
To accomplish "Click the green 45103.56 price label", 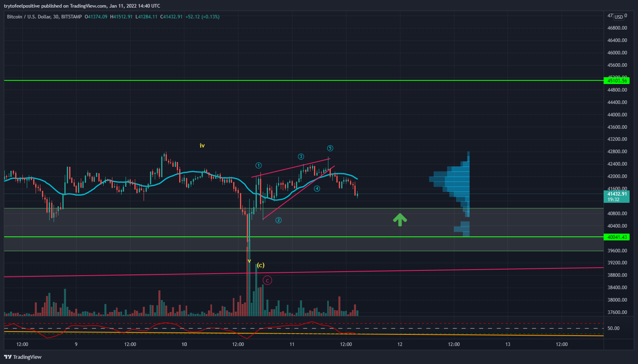I will (x=616, y=81).
